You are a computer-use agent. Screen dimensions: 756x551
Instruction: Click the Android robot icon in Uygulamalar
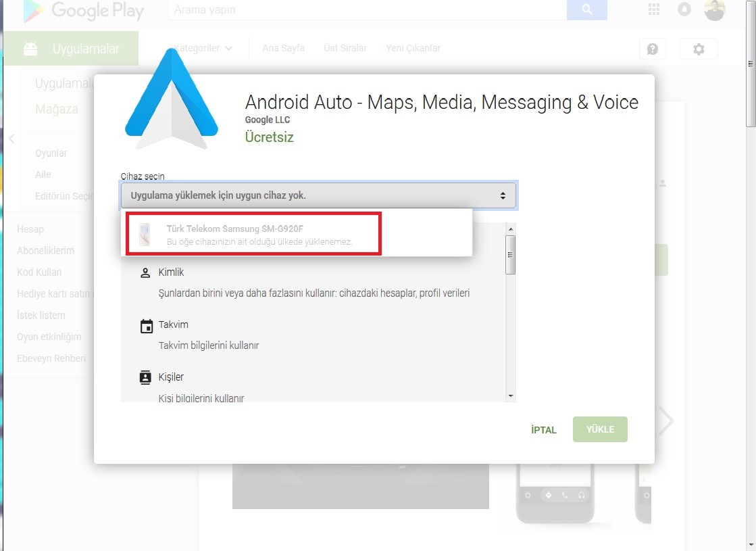(30, 48)
